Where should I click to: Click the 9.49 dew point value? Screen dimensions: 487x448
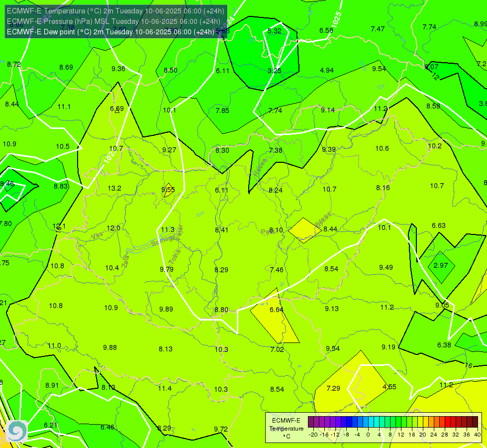tap(386, 267)
